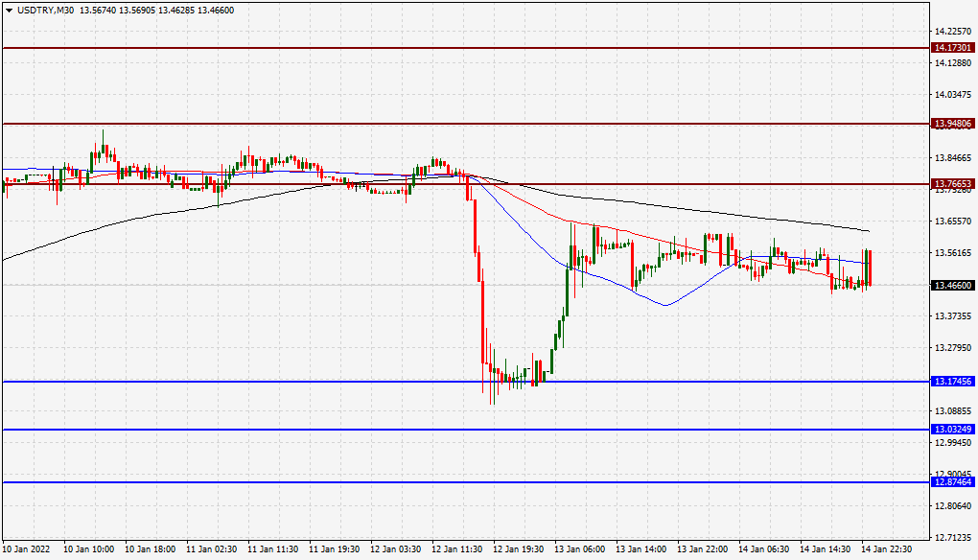The height and width of the screenshot is (560, 978).
Task: Select the 11 Jan 02:30 time label
Action: click(212, 549)
